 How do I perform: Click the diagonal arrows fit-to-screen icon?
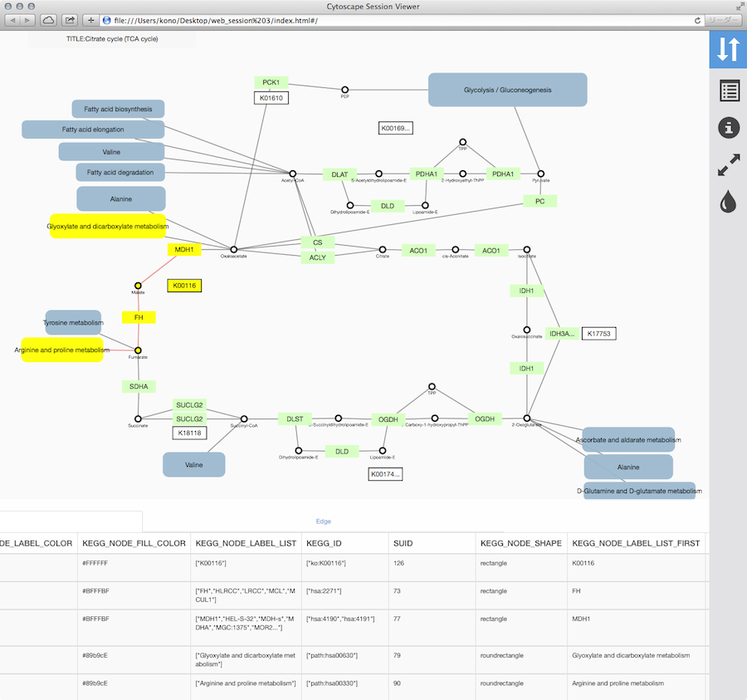(728, 164)
